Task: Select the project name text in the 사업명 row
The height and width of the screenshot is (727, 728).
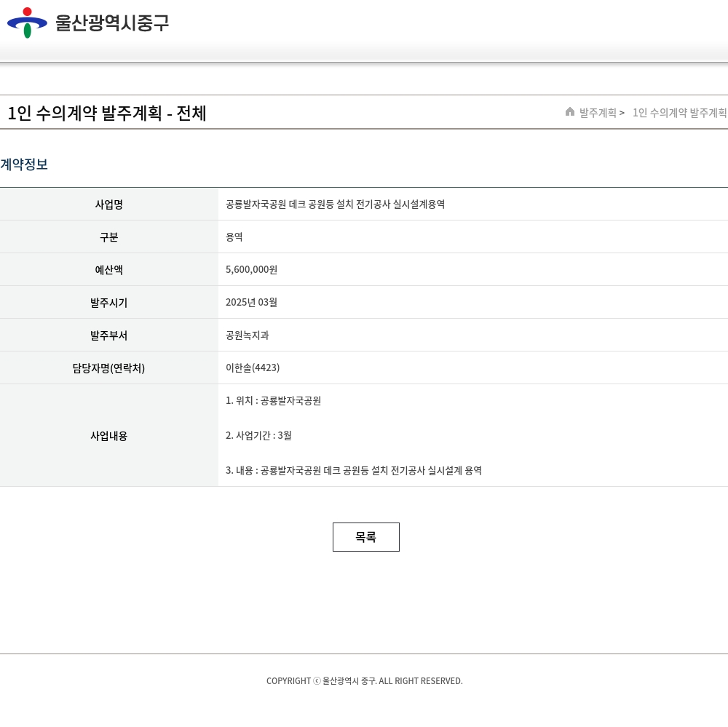Action: (x=335, y=204)
